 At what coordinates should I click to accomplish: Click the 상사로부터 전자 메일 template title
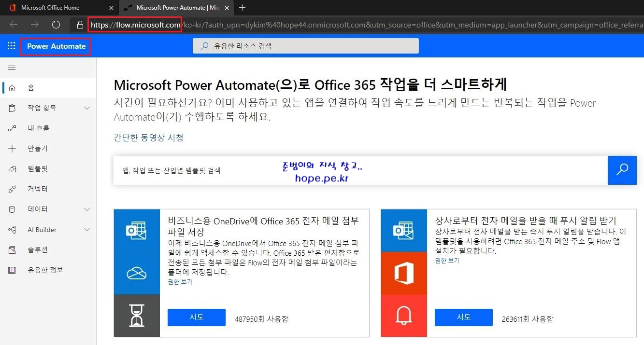pos(526,221)
